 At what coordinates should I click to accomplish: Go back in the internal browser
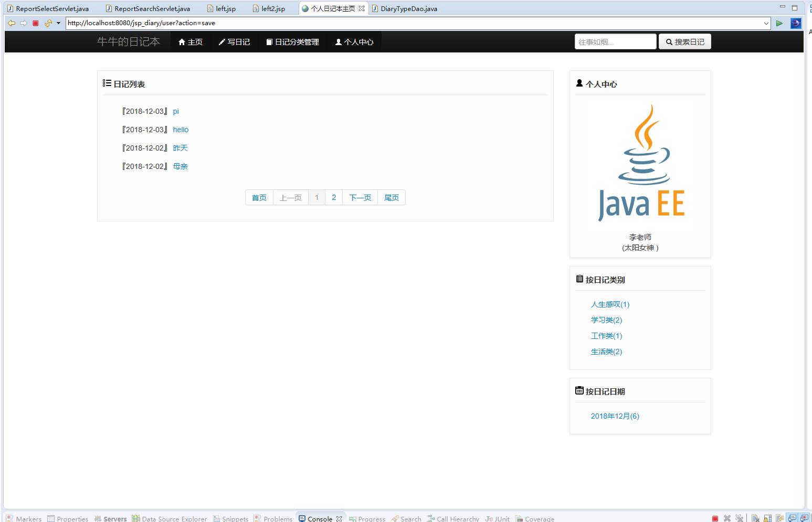point(12,23)
